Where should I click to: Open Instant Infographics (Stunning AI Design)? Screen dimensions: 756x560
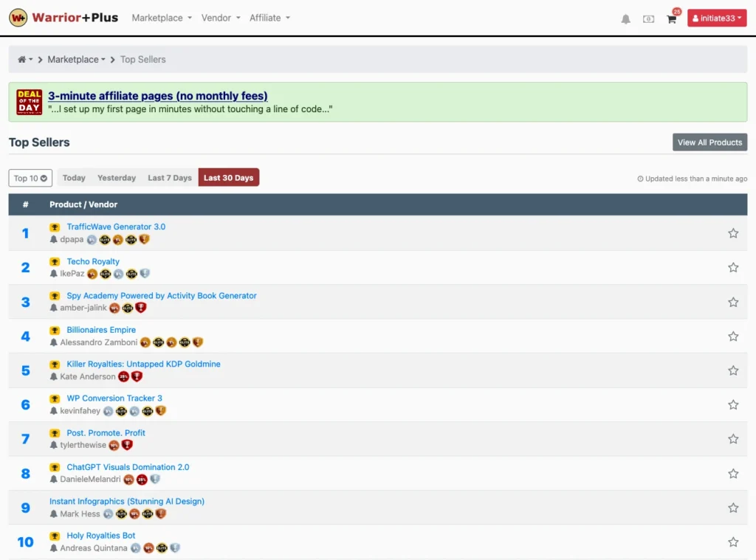(127, 502)
